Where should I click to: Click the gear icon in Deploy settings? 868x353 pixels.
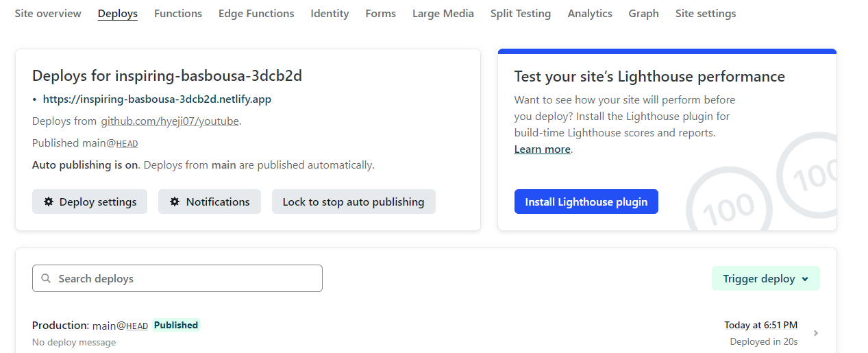pyautogui.click(x=49, y=202)
